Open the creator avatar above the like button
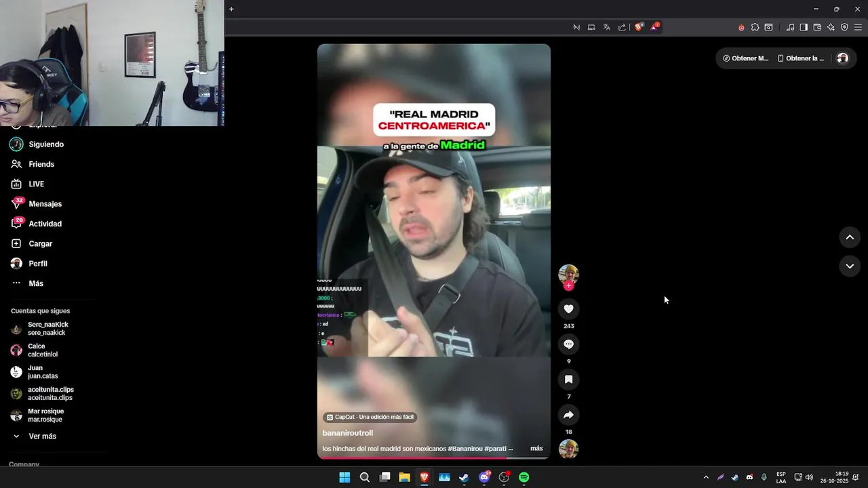This screenshot has width=868, height=488. pyautogui.click(x=568, y=274)
